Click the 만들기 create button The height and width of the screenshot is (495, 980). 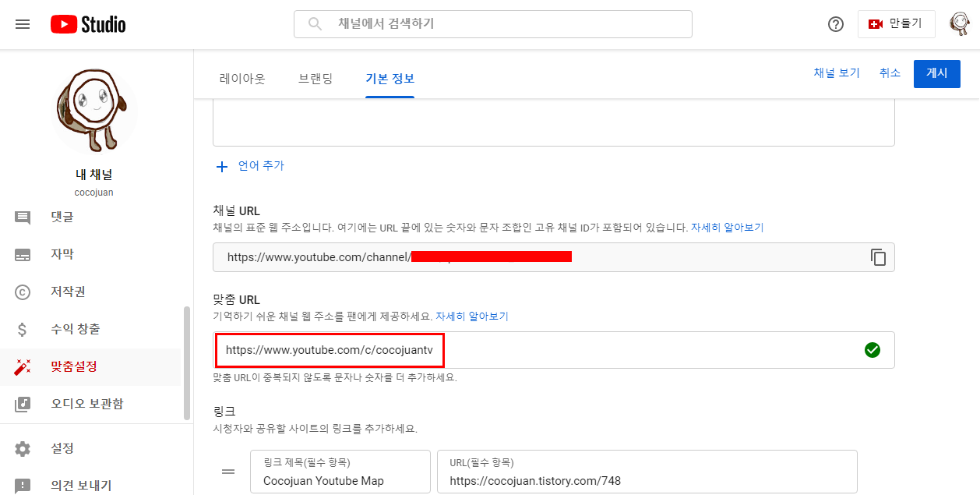[896, 24]
